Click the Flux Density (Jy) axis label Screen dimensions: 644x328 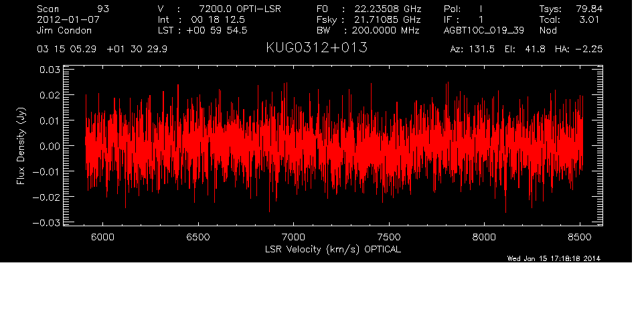pos(21,146)
